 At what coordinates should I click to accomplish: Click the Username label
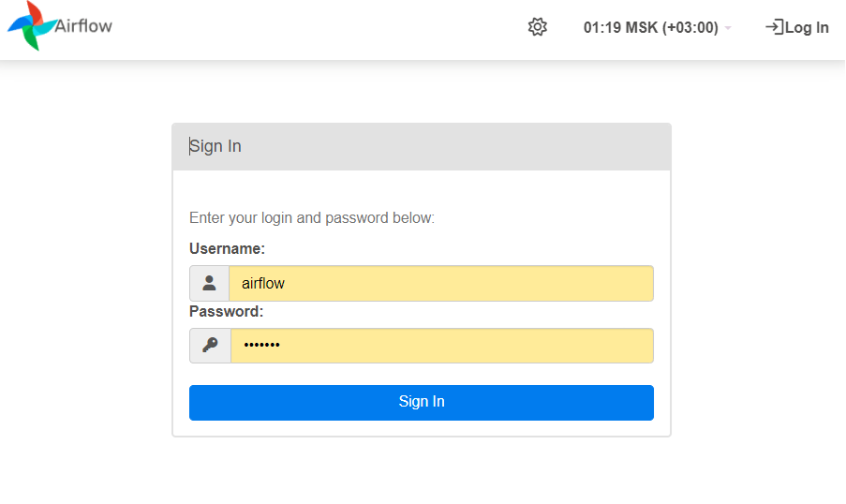(227, 249)
